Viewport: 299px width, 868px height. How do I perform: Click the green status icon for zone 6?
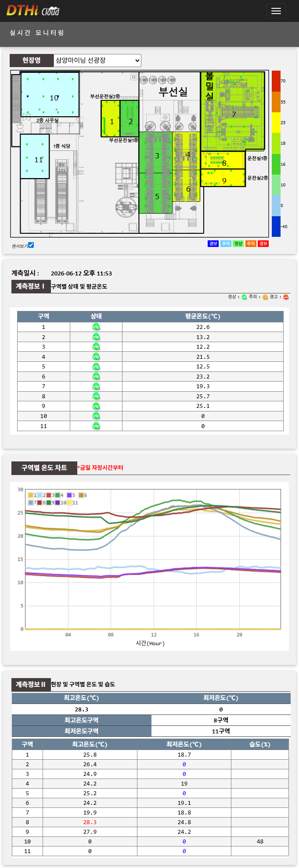pyautogui.click(x=96, y=376)
